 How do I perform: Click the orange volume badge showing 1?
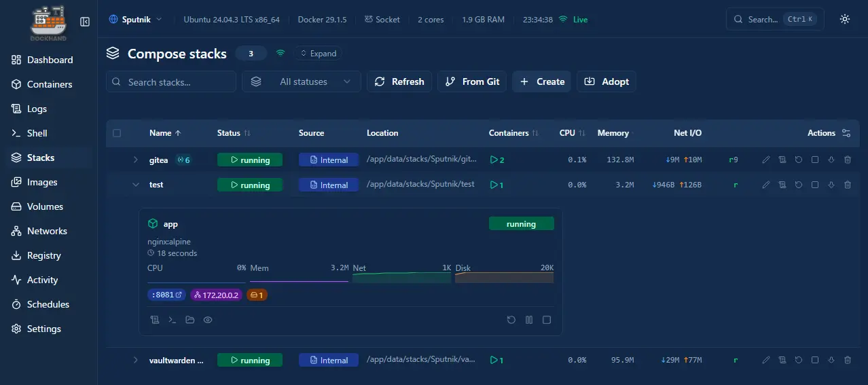(257, 295)
